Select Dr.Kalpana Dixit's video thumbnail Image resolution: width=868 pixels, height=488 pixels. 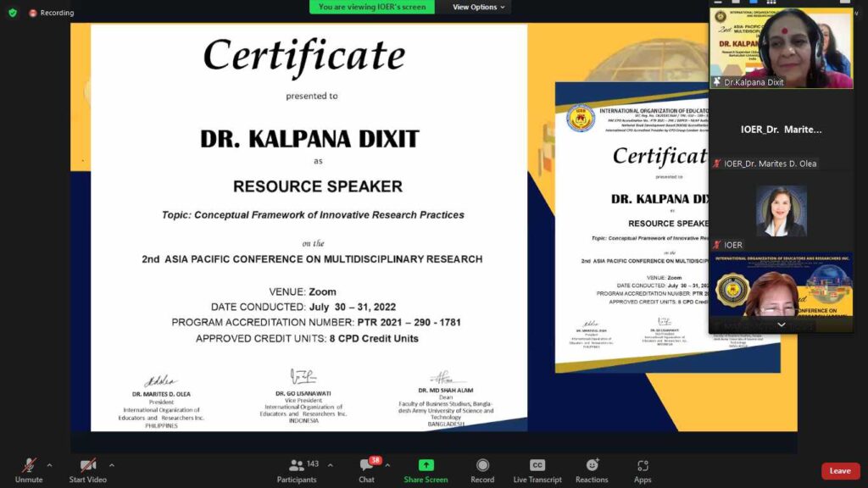coord(781,47)
